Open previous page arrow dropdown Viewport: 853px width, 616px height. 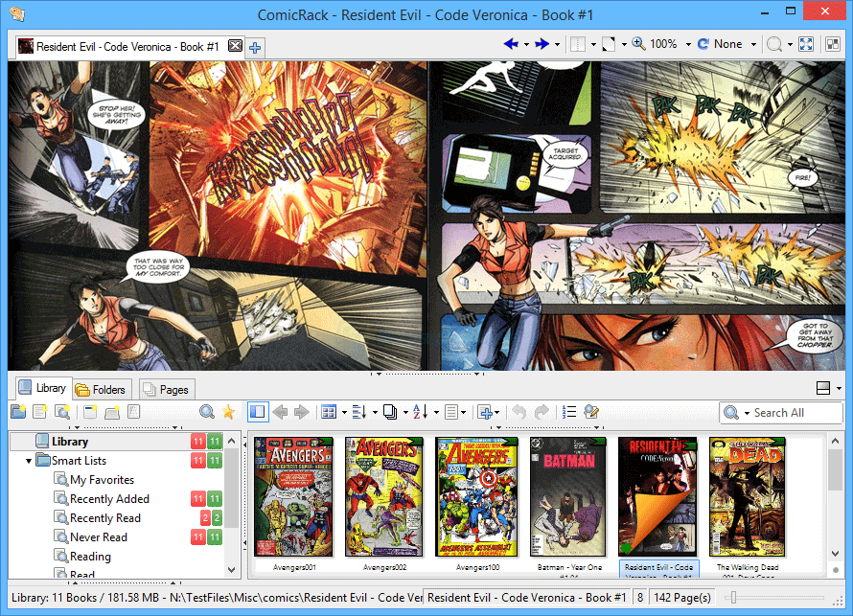click(x=526, y=45)
